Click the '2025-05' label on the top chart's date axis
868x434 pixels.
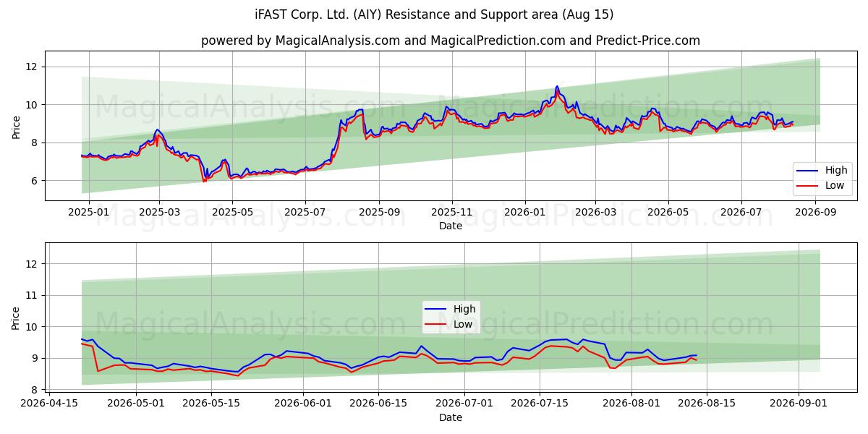232,213
